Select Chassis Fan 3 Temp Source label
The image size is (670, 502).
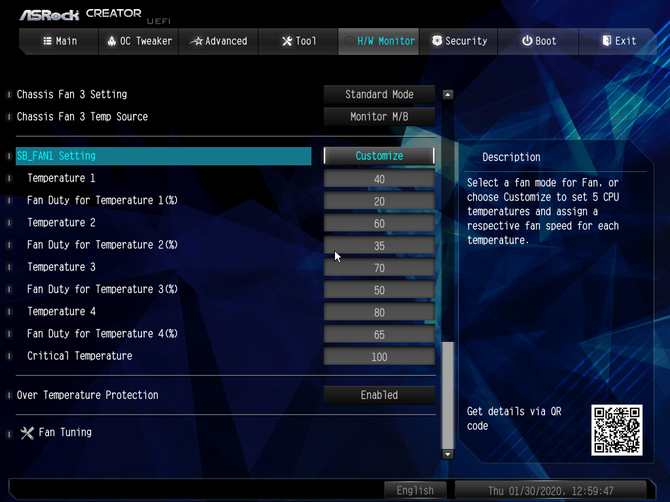82,117
